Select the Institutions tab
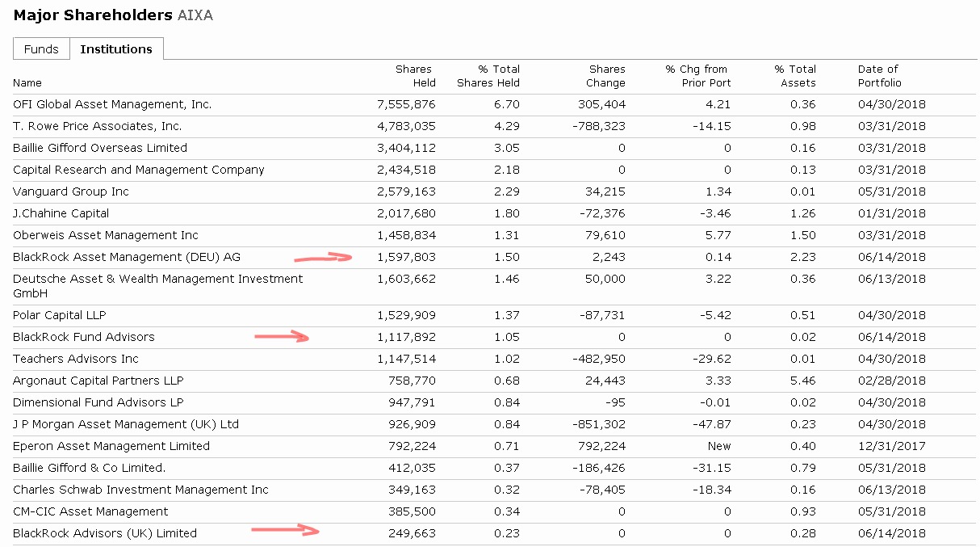This screenshot has width=980, height=547. (x=116, y=49)
